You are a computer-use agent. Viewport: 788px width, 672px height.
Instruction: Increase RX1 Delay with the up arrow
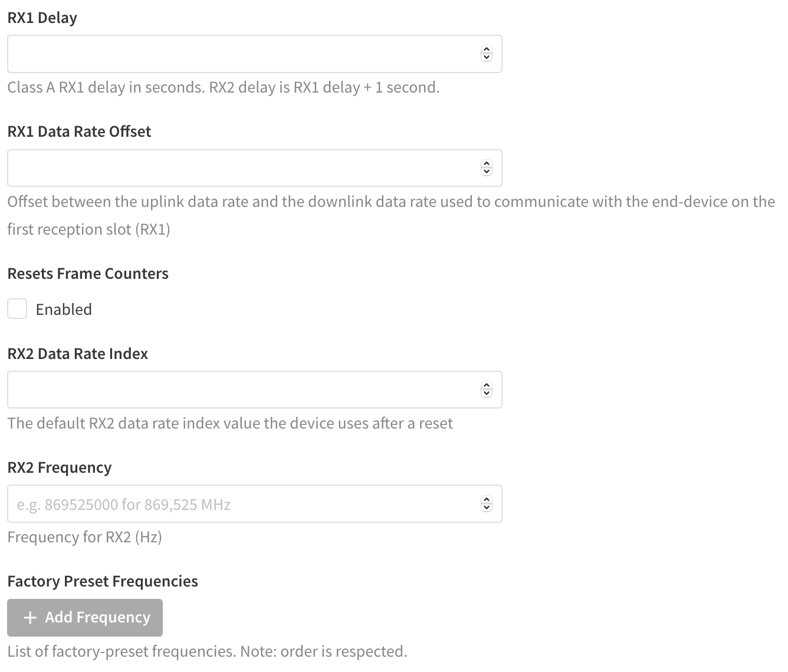[x=487, y=50]
